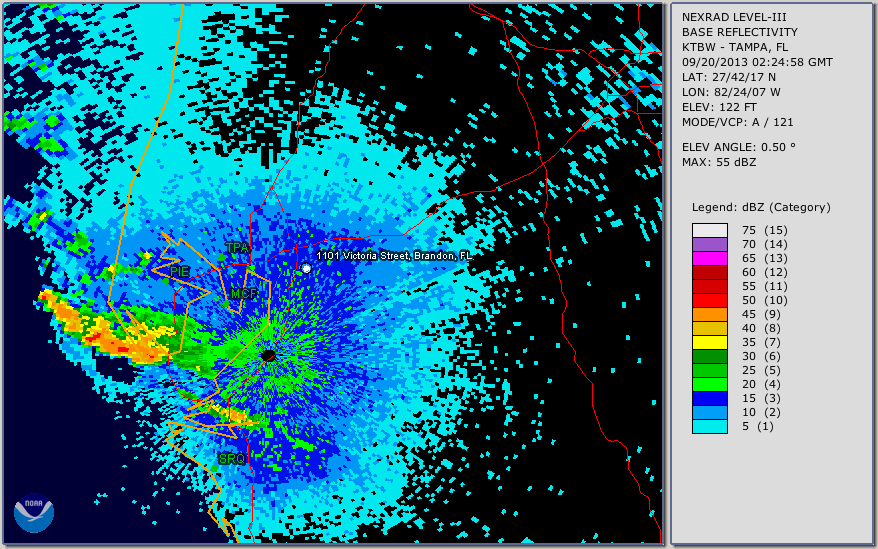The width and height of the screenshot is (878, 549).
Task: Click the 09/20/2013 02:24:58 GMT timestamp
Action: pos(757,62)
